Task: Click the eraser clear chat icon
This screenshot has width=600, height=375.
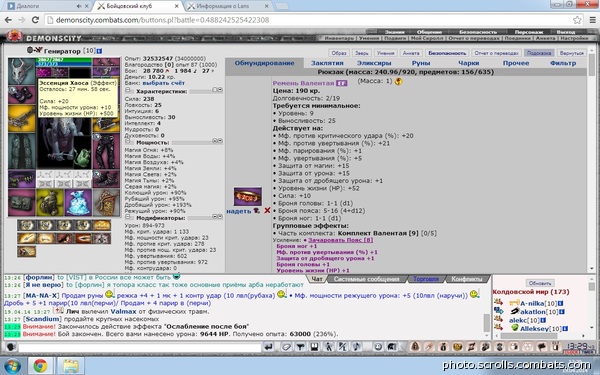Action: (286, 347)
